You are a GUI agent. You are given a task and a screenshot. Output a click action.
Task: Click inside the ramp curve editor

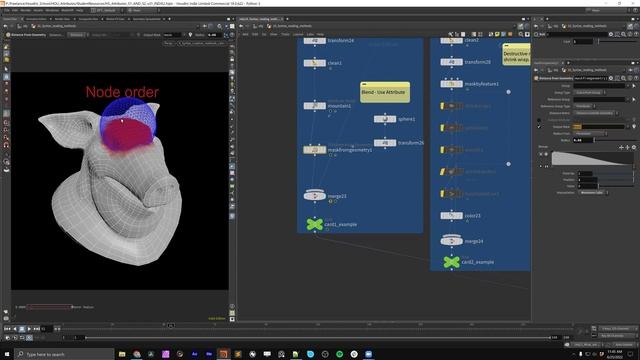point(593,158)
